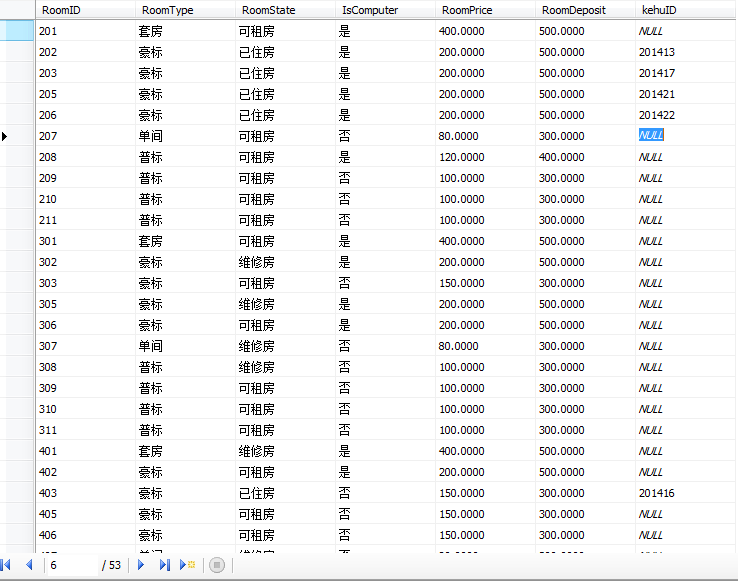Jump to last record in navigator

(164, 565)
